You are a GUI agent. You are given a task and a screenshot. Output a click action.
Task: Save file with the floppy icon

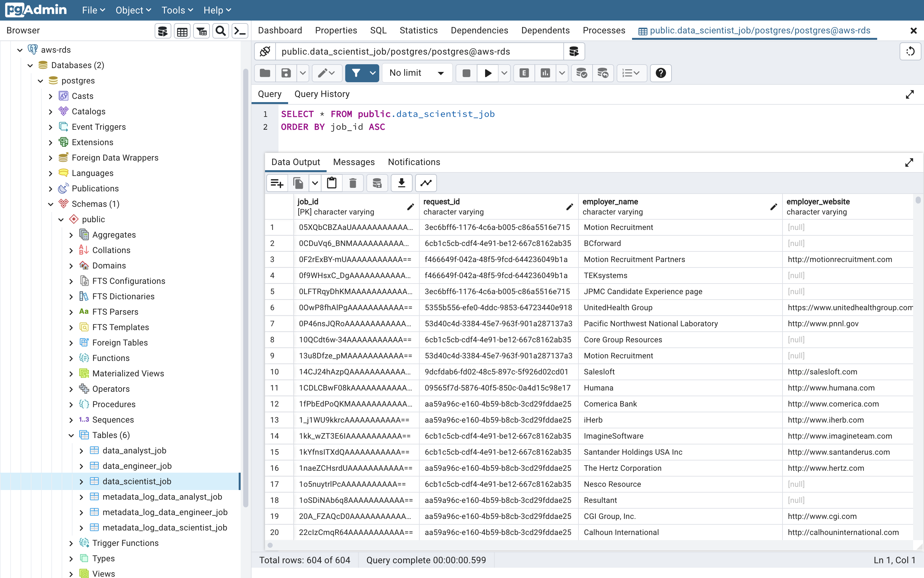click(286, 73)
